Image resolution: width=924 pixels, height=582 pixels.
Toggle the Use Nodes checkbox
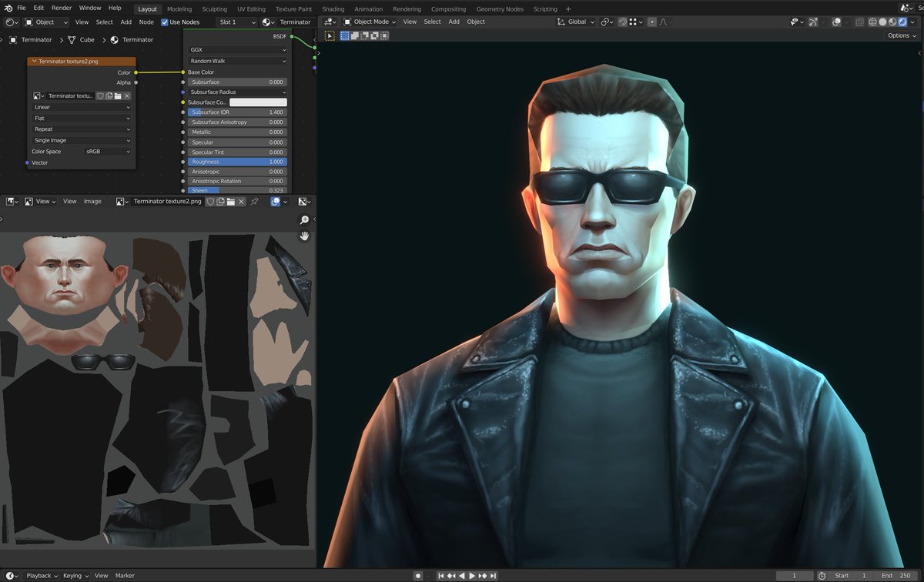click(165, 22)
